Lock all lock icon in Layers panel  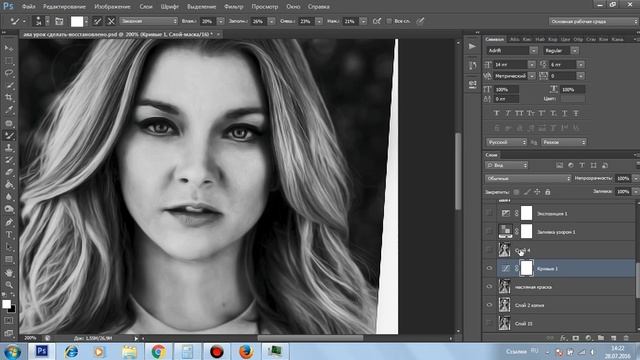[548, 192]
